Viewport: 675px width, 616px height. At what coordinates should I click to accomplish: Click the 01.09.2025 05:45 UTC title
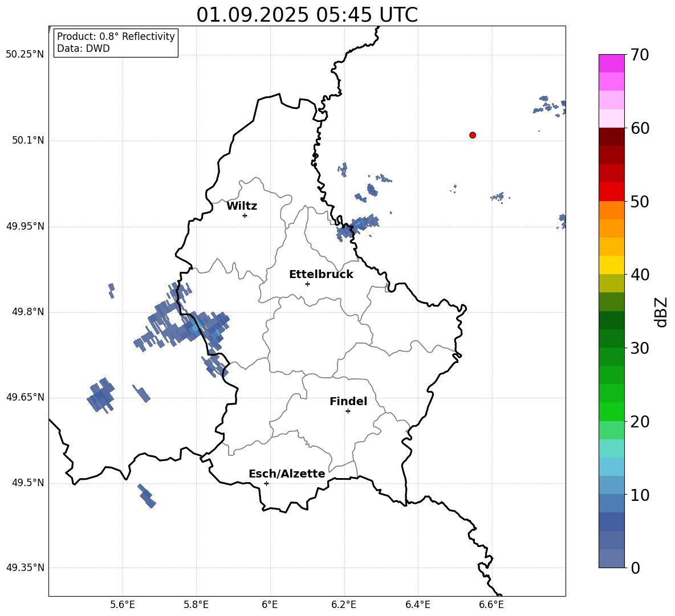pos(307,15)
